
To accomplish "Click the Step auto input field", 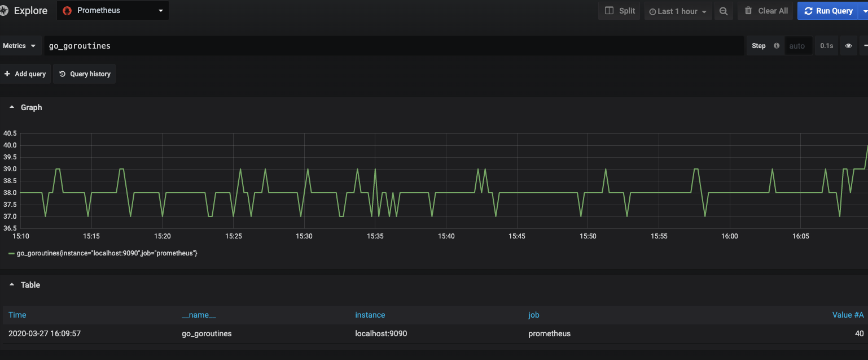I will (x=798, y=46).
